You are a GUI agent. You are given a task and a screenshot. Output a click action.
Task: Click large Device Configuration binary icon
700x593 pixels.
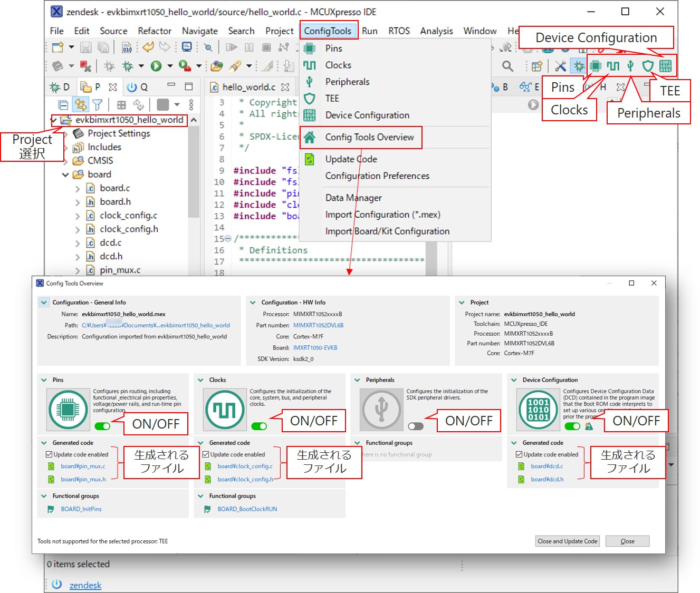point(538,410)
